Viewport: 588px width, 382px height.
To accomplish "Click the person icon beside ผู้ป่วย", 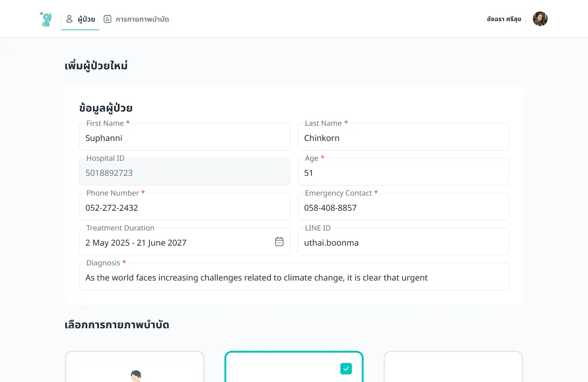I will (x=69, y=19).
